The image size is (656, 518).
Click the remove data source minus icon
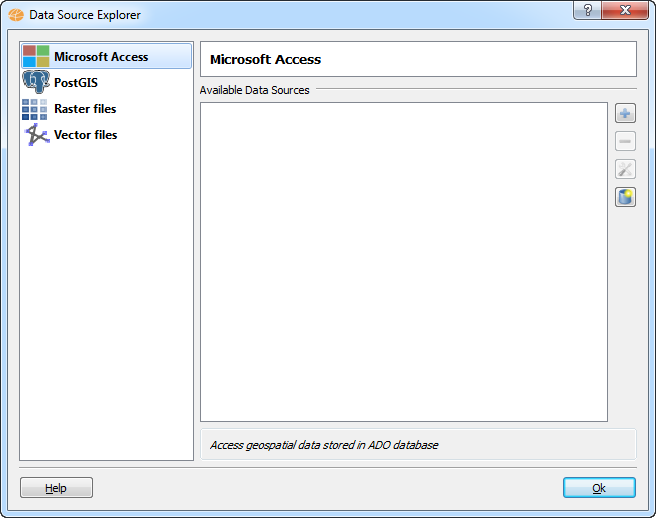625,141
